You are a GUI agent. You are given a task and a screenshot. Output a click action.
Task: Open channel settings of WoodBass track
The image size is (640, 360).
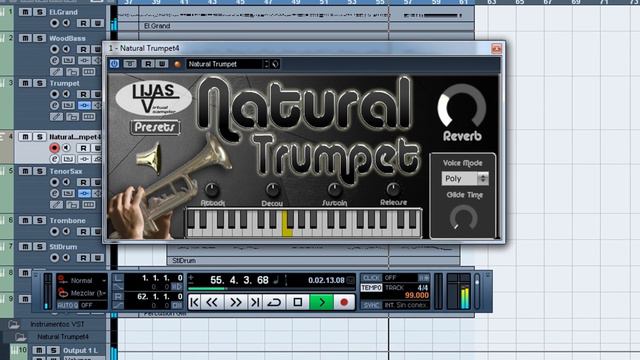[x=54, y=60]
